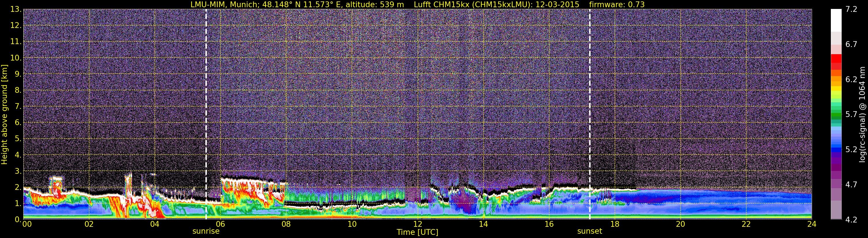Click the 'log(rc-signal) @ 1064 nm' colorbar label
Viewport: 868px width, 238px height.
(862, 115)
